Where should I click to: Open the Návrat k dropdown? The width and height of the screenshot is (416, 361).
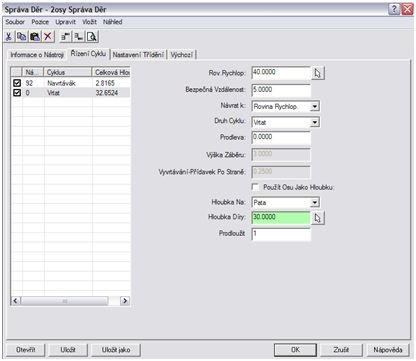(314, 107)
